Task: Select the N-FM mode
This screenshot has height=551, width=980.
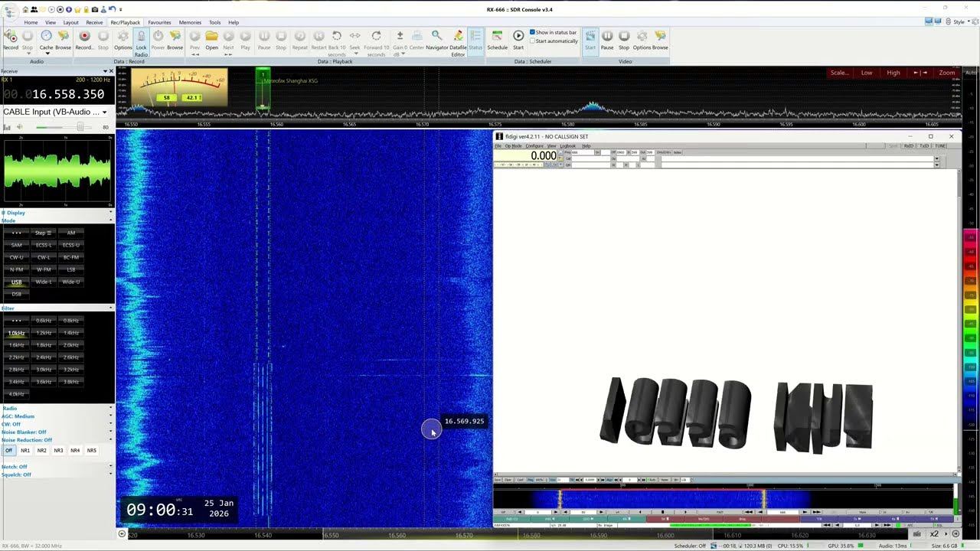Action: [x=16, y=269]
